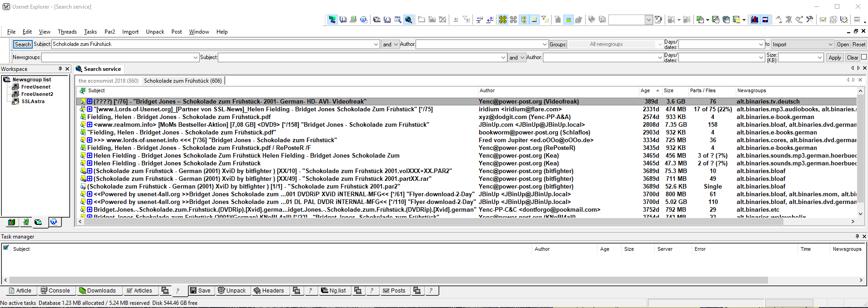This screenshot has height=308, width=868.
Task: Click the bar chart statistics toolbar icon
Action: (x=755, y=20)
